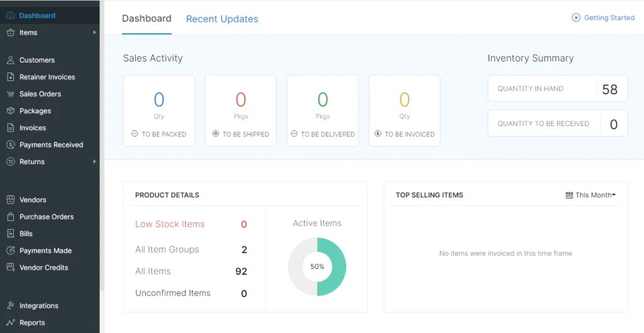Open Reports using the chart icon
This screenshot has width=644, height=333.
pyautogui.click(x=10, y=323)
